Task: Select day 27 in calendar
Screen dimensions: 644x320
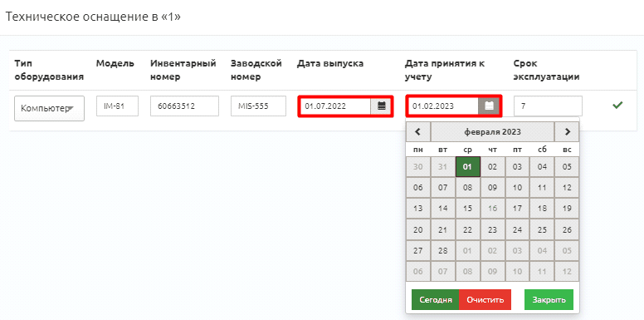Action: (x=418, y=250)
